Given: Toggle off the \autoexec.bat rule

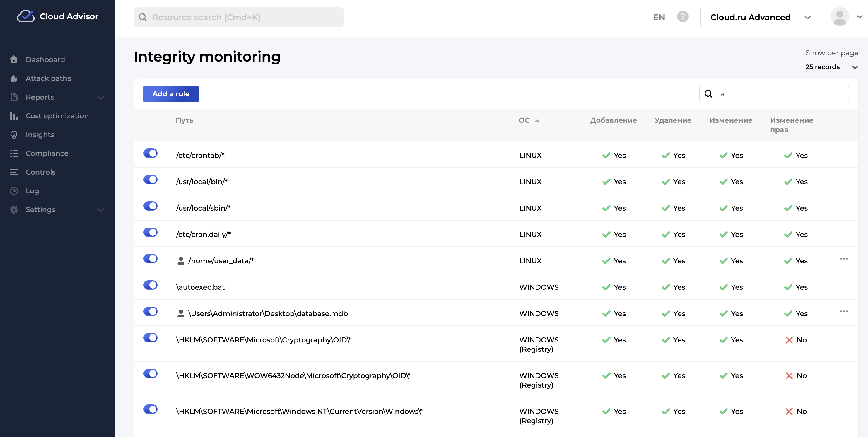Looking at the screenshot, I should pyautogui.click(x=150, y=285).
